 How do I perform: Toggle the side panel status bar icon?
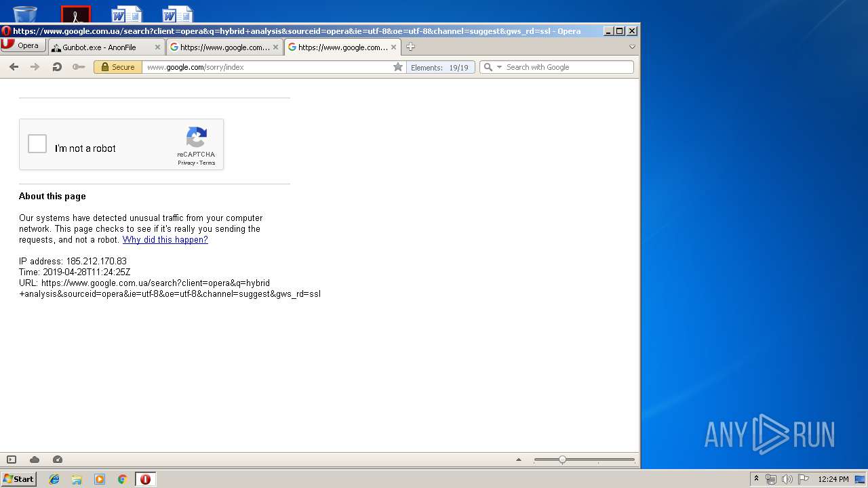pyautogui.click(x=12, y=460)
